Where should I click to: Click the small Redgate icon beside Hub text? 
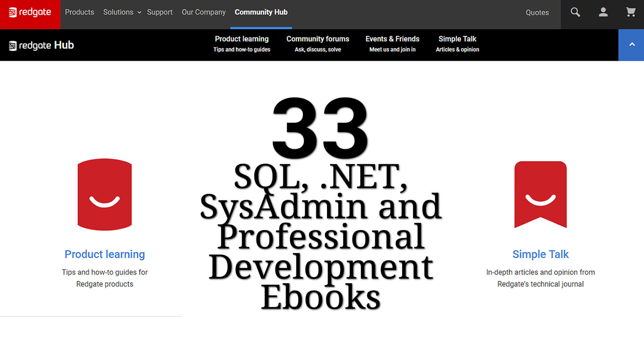coord(13,45)
